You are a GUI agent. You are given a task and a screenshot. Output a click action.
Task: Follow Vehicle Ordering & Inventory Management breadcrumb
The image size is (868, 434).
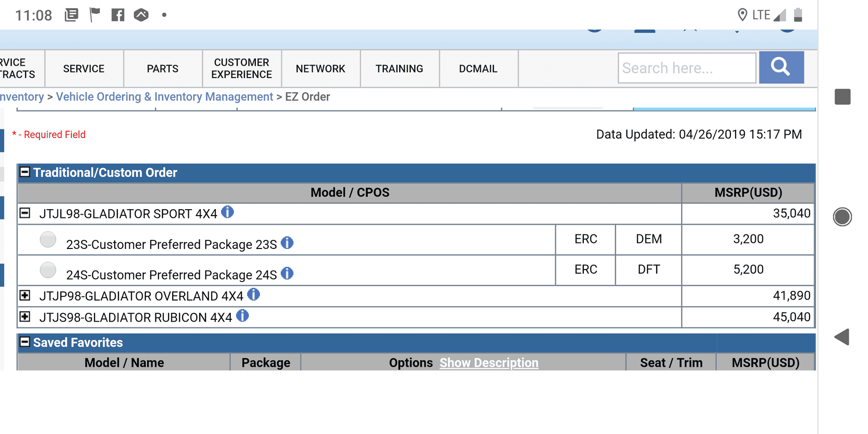(164, 97)
